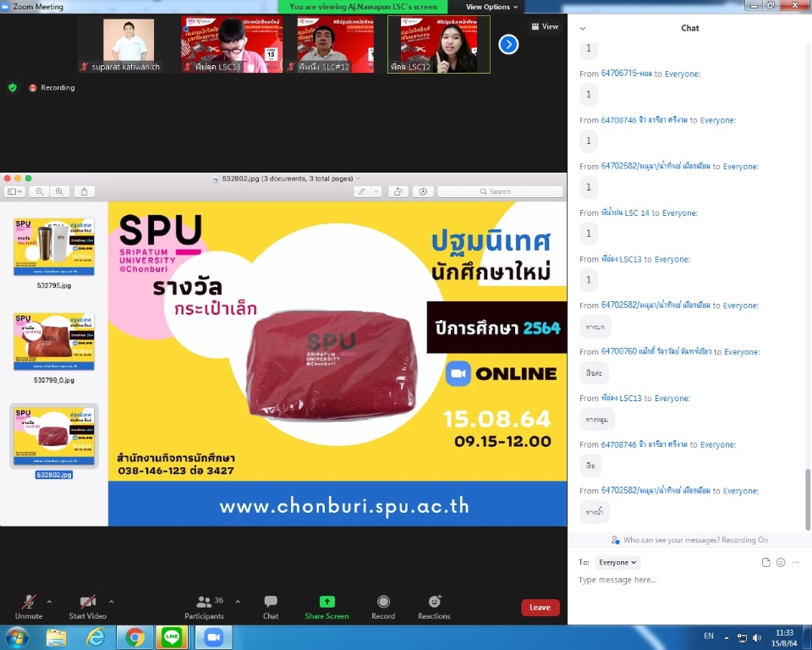Viewport: 812px width, 650px height.
Task: Select thumbnail 532799_0.jpg in sidebar
Action: (54, 342)
